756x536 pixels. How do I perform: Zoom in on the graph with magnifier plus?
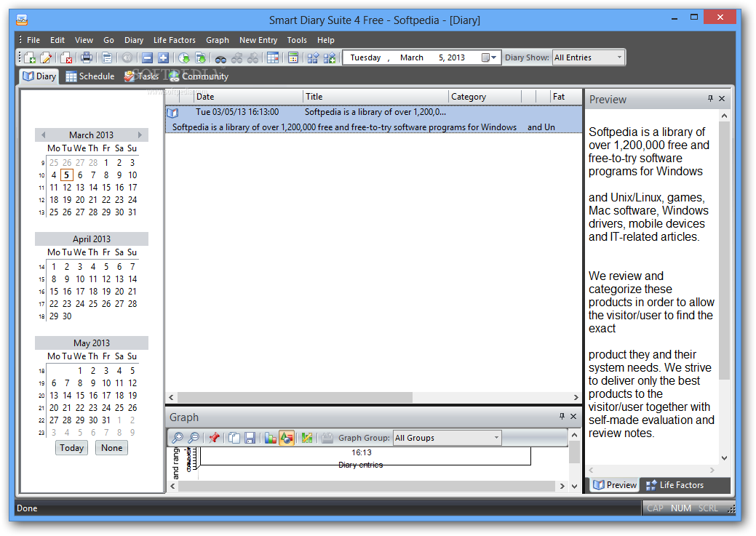coord(178,438)
